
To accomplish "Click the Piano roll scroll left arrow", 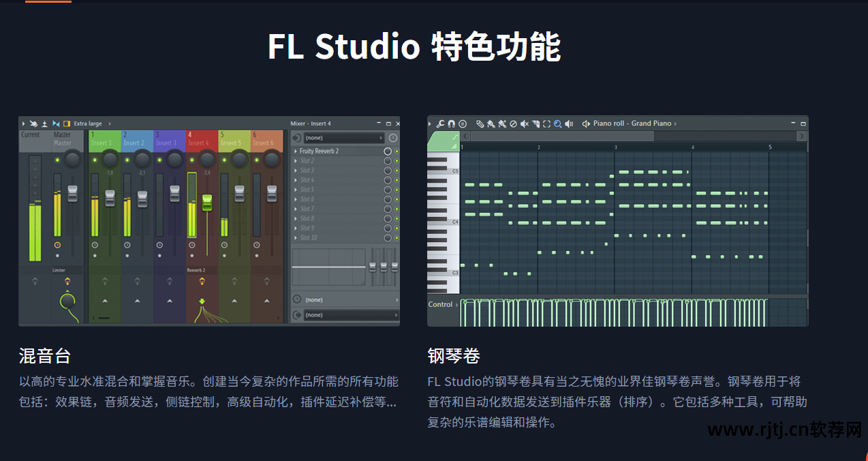I will pos(465,136).
